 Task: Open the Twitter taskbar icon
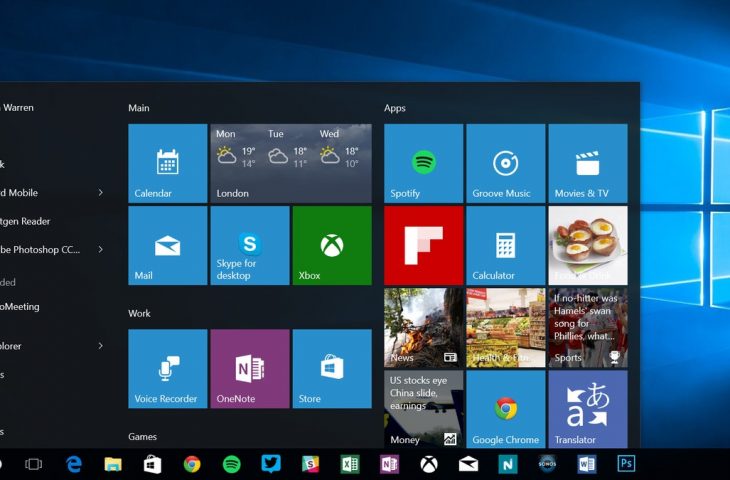(271, 464)
